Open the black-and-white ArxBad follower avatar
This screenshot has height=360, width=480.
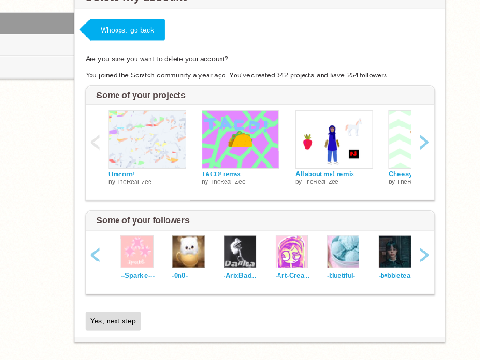point(240,252)
